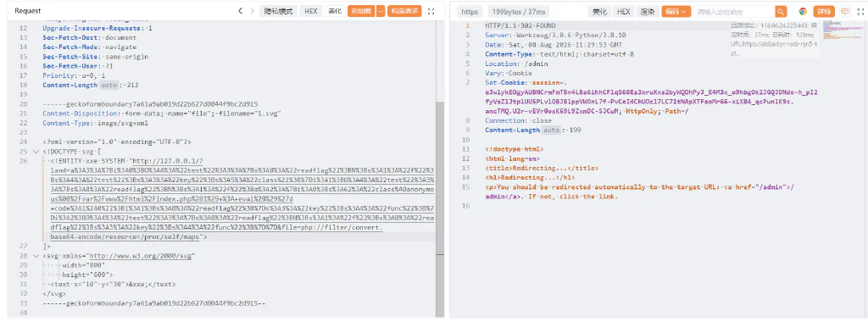Image resolution: width=868 pixels, height=322 pixels.
Task: Go to previous request with left arrow
Action: [x=240, y=11]
